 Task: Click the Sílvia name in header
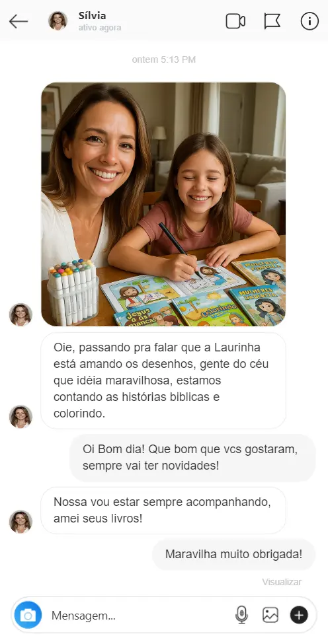coord(92,16)
